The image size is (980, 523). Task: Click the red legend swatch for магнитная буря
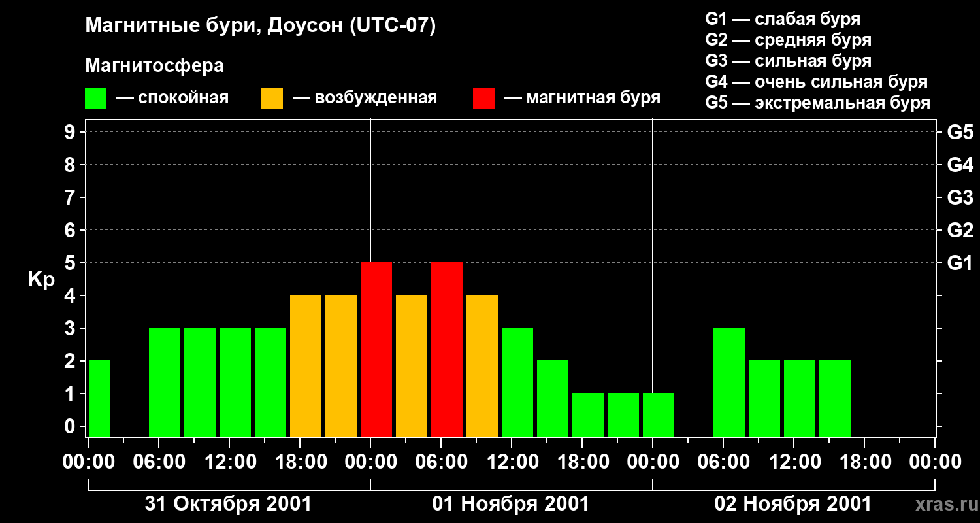pos(483,99)
